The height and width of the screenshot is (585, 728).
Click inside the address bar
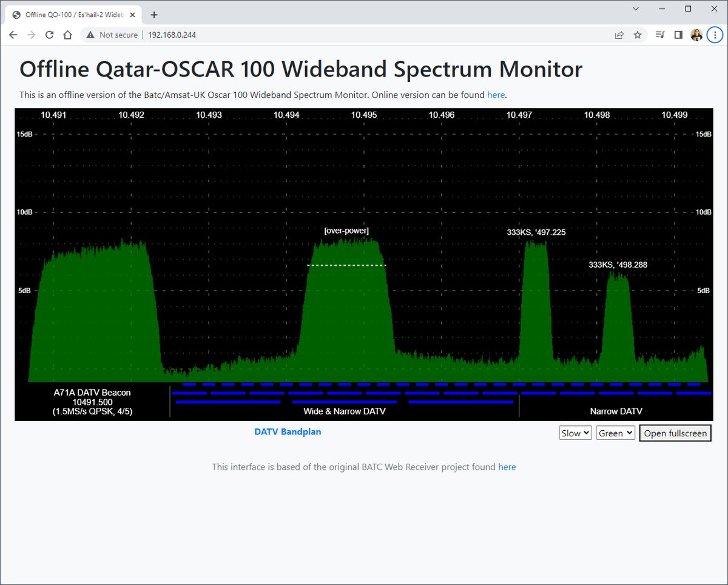click(x=243, y=35)
